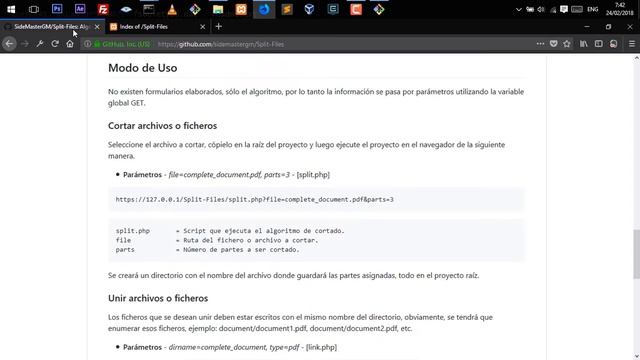Viewport: 640px width, 360px height.
Task: Close the Index of /Split-Files tab
Action: pyautogui.click(x=202, y=27)
